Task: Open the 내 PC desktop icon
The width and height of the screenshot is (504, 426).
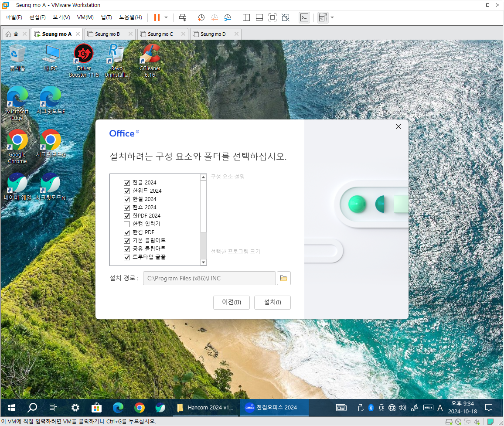Action: tap(51, 58)
